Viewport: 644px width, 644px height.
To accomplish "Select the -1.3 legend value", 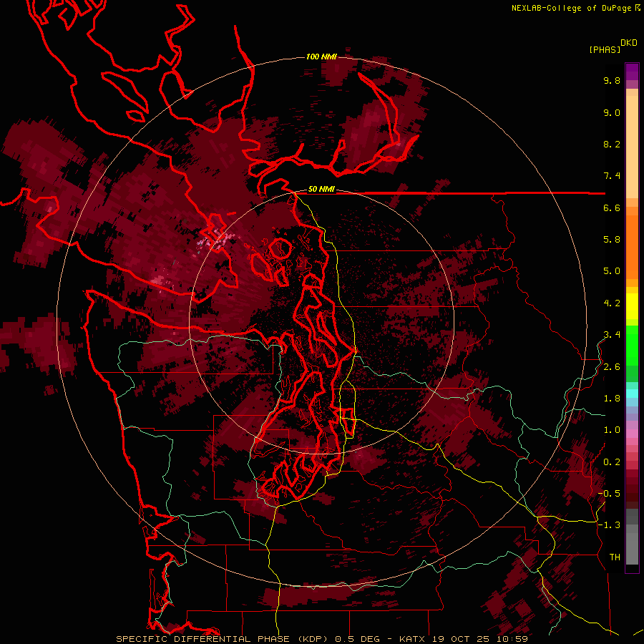I will pos(610,525).
